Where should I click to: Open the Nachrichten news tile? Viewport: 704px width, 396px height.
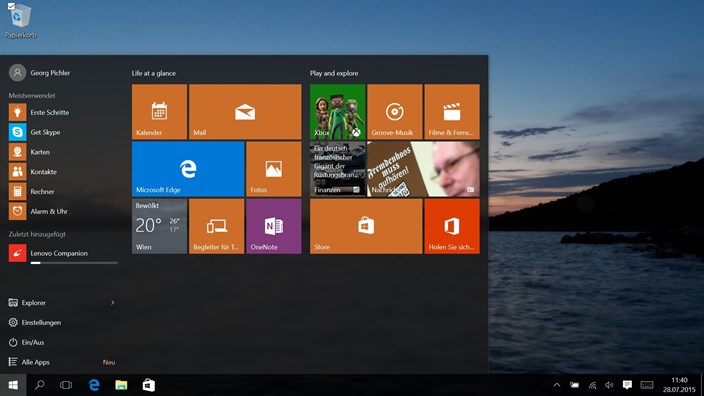423,169
